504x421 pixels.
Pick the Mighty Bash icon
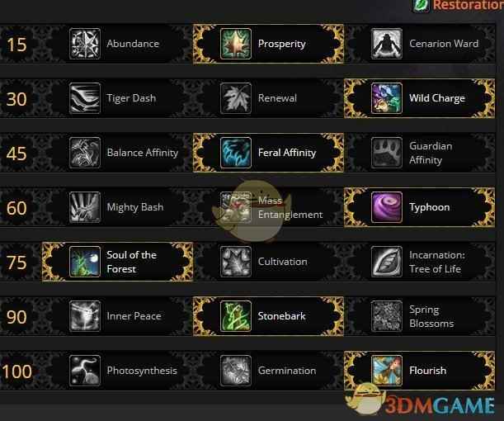click(x=85, y=207)
